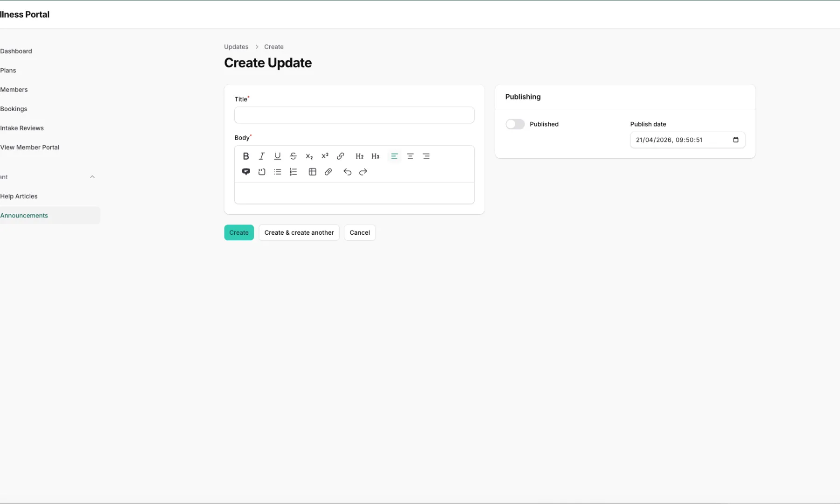
Task: Center align the body text
Action: [x=410, y=156]
